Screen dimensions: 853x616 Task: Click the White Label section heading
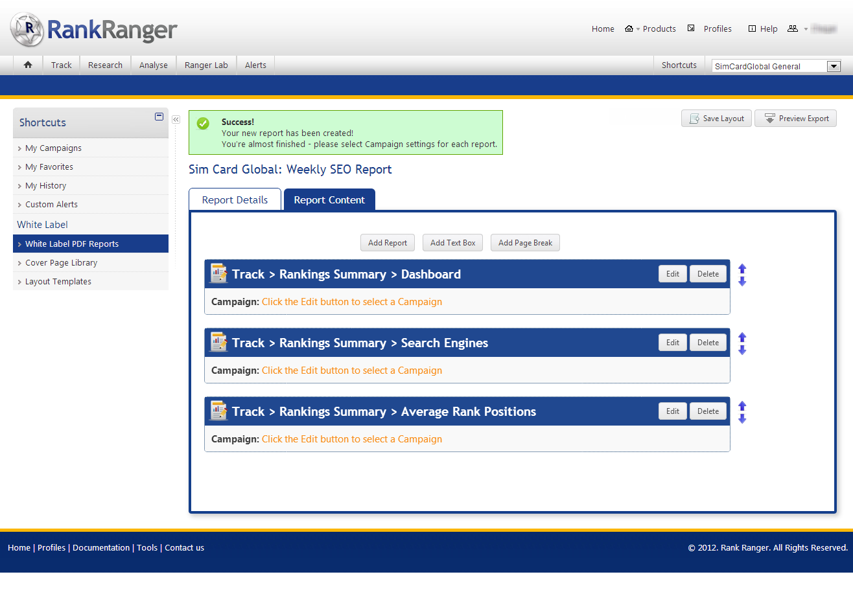click(x=42, y=225)
